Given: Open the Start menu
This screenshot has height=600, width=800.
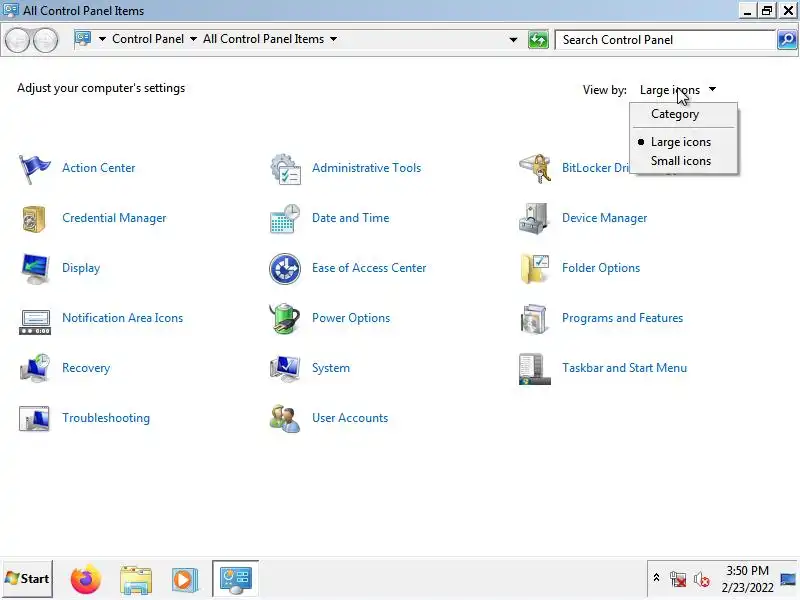Looking at the screenshot, I should (28, 579).
